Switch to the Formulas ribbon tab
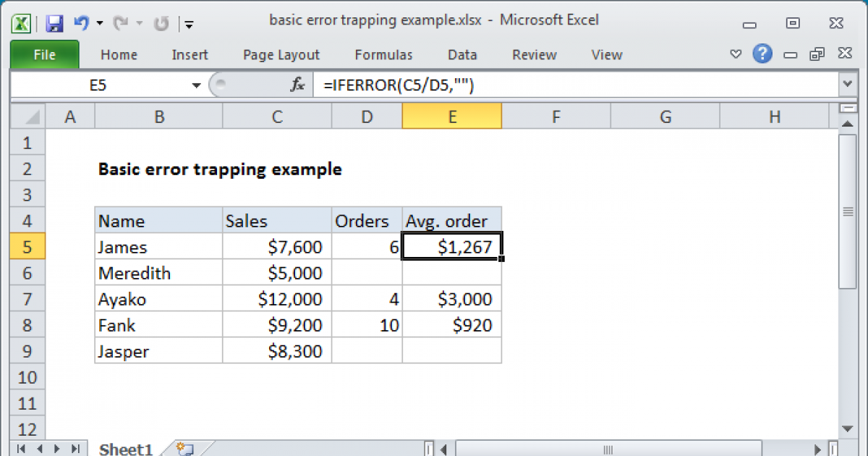Image resolution: width=868 pixels, height=456 pixels. [x=383, y=54]
